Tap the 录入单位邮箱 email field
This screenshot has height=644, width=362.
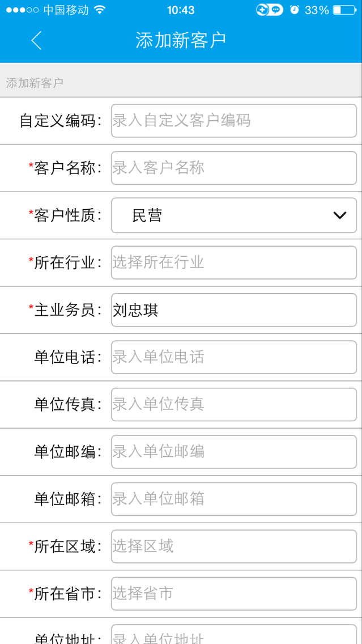click(x=233, y=499)
